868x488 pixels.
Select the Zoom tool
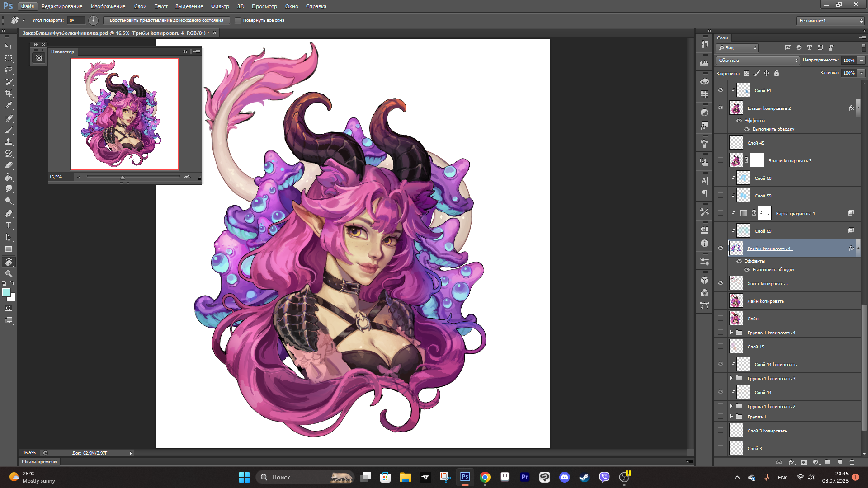9,274
